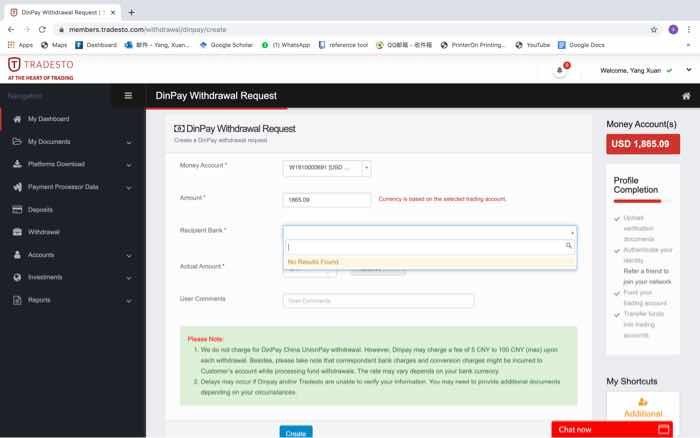Open the Money Account dropdown
Image resolution: width=700 pixels, height=438 pixels.
point(327,168)
